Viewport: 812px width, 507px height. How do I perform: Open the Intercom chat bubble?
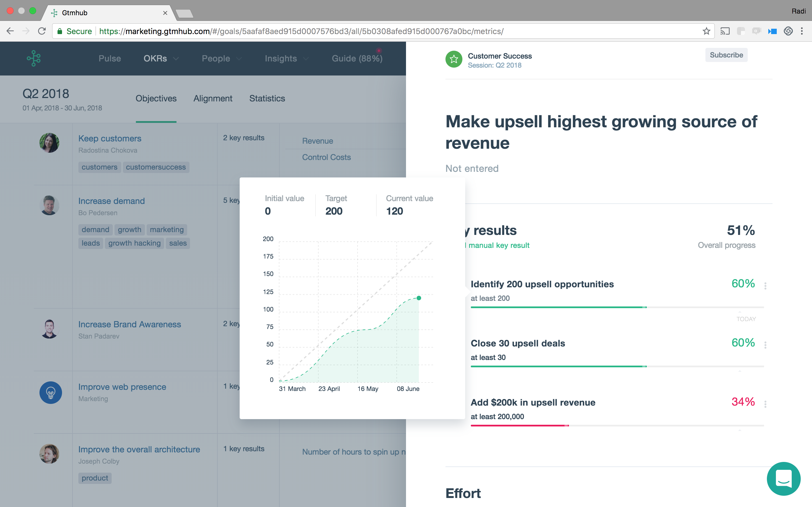pyautogui.click(x=783, y=479)
